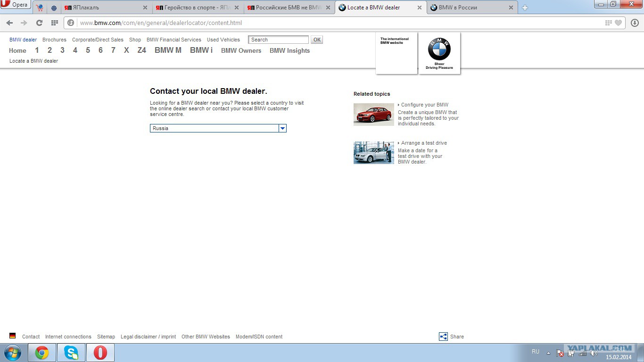Close the ЯПлакалъ tab

[x=145, y=8]
